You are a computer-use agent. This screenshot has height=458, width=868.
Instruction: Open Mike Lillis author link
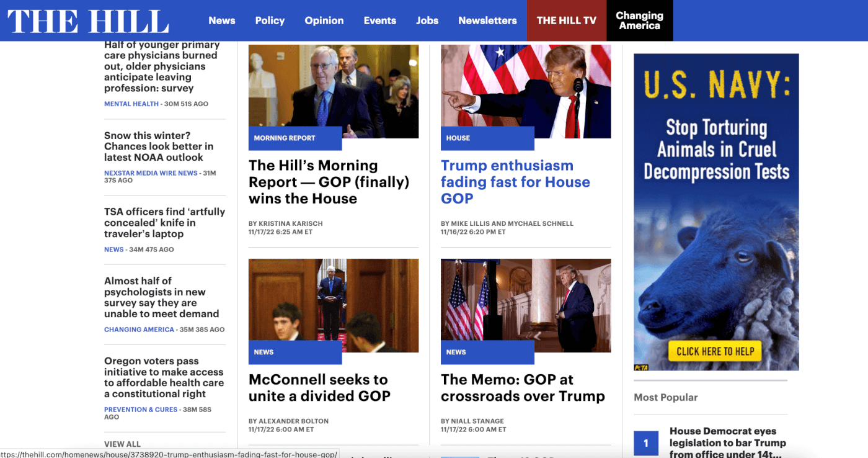tap(470, 223)
